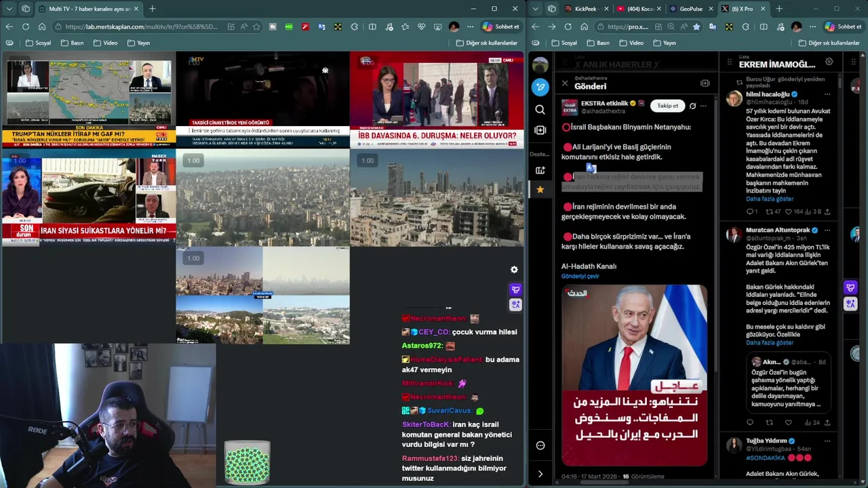The image size is (868, 488).
Task: Open EKREM İMAMOĞLU column settings gear
Action: (829, 62)
